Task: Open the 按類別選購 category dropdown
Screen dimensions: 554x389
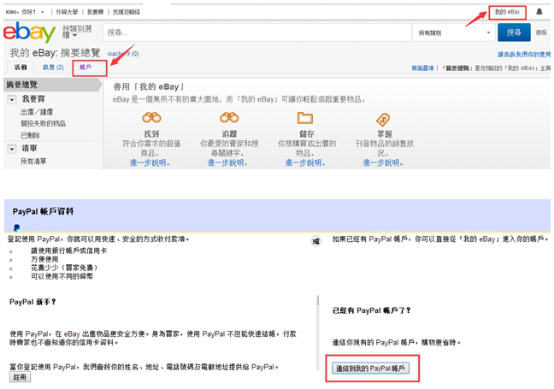Action: (x=77, y=31)
